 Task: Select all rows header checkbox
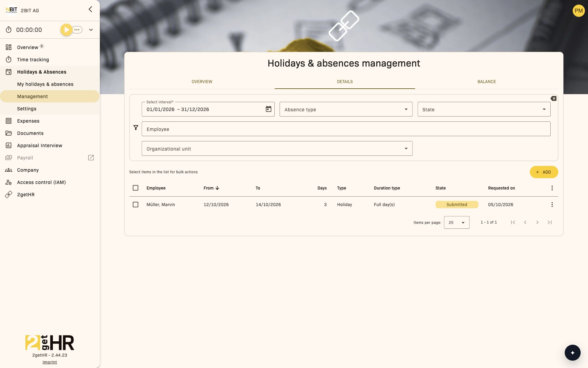click(135, 188)
